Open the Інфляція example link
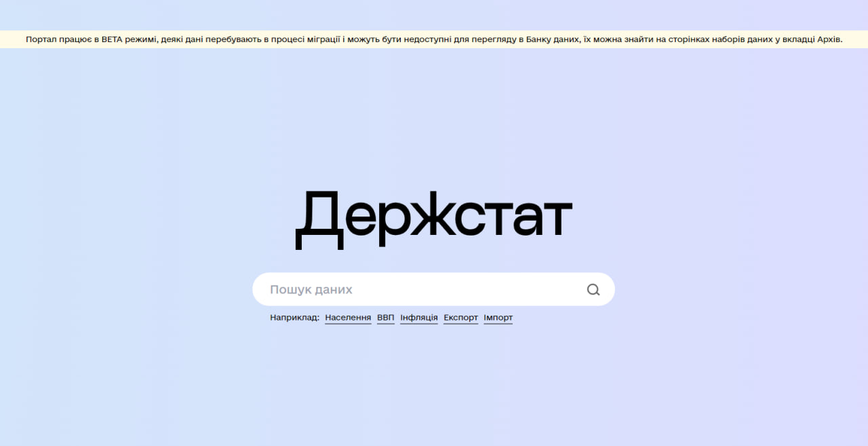The image size is (868, 446). [x=419, y=318]
